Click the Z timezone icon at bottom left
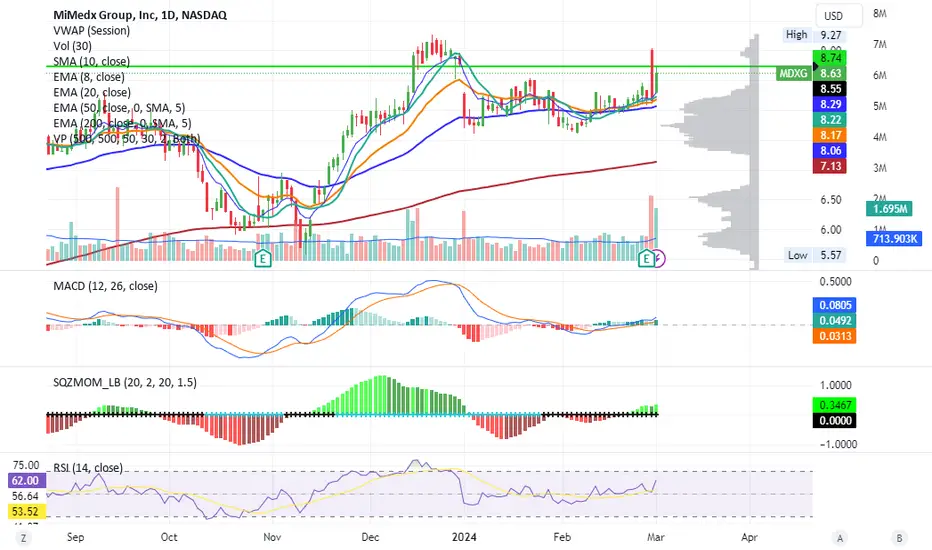The image size is (932, 550). pos(24,538)
